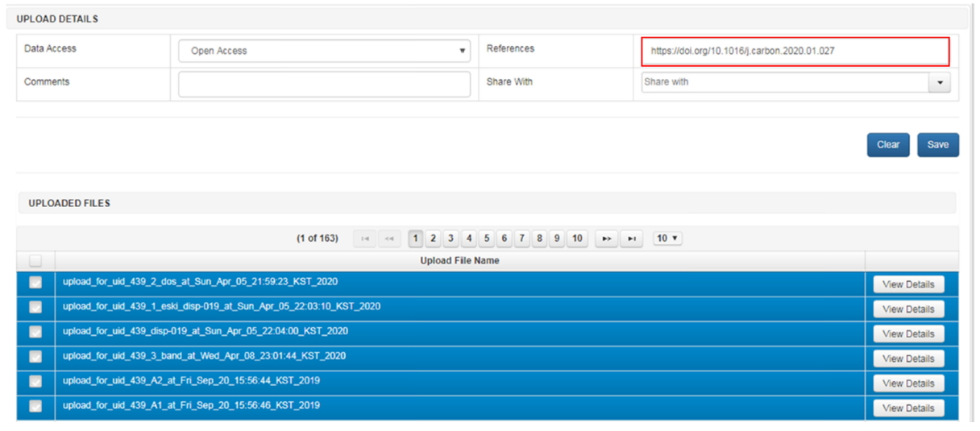Open page 8 of uploaded files
The image size is (980, 431).
tap(539, 238)
